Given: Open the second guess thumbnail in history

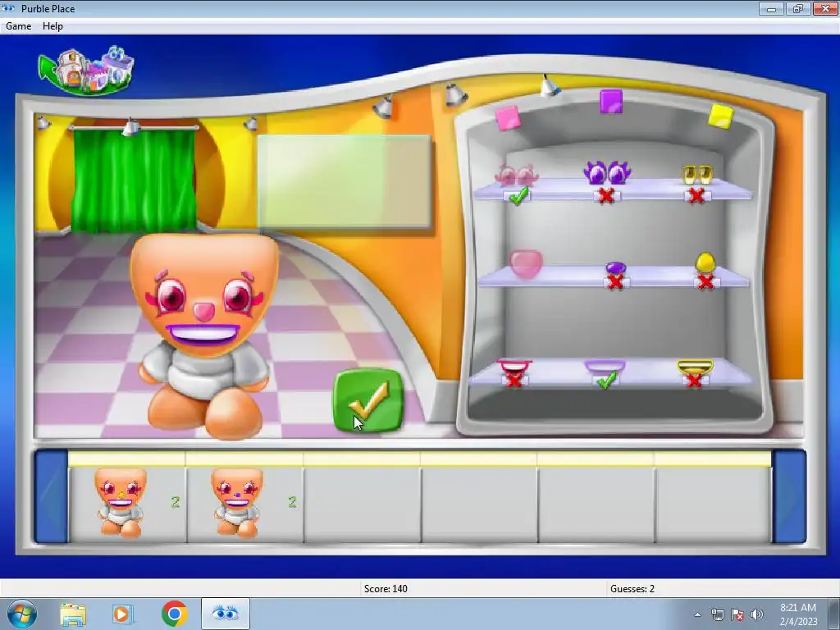Looking at the screenshot, I should (237, 502).
